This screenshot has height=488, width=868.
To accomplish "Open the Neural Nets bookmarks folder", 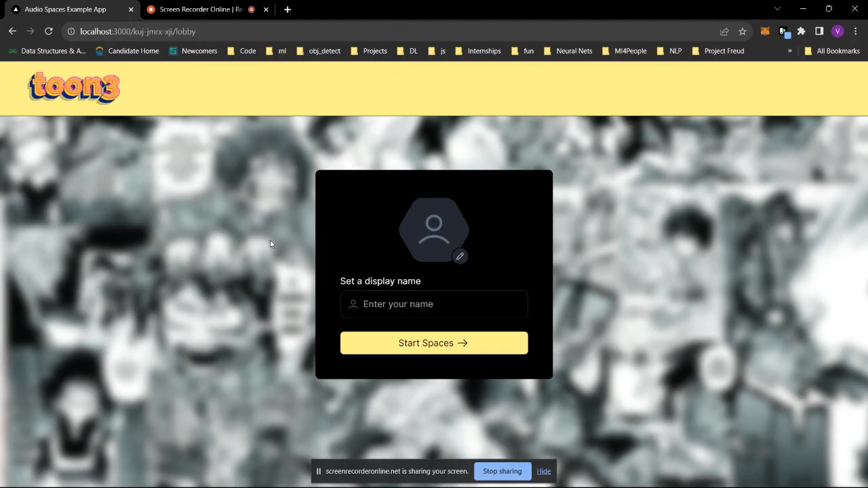I will pyautogui.click(x=568, y=51).
